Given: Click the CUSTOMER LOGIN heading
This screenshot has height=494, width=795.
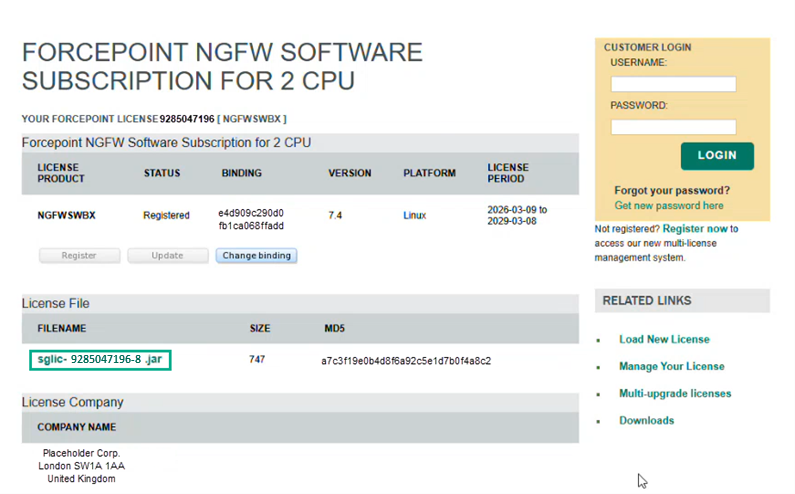Looking at the screenshot, I should coord(647,47).
